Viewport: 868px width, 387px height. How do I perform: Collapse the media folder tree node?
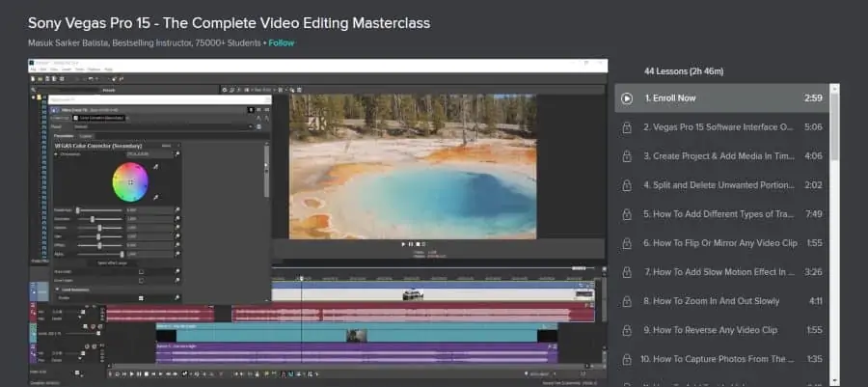[x=33, y=97]
